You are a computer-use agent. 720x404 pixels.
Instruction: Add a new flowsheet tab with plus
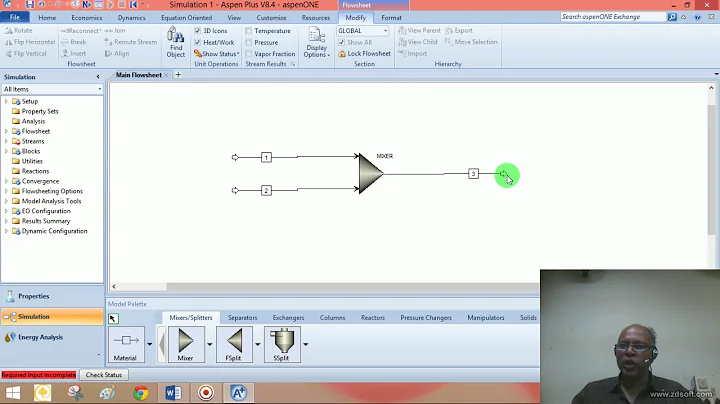pos(178,75)
